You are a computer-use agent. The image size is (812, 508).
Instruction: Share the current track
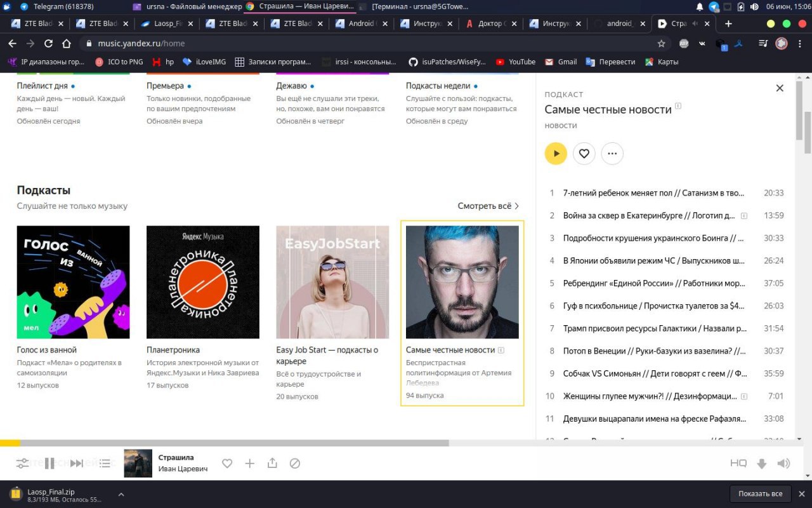pos(272,464)
